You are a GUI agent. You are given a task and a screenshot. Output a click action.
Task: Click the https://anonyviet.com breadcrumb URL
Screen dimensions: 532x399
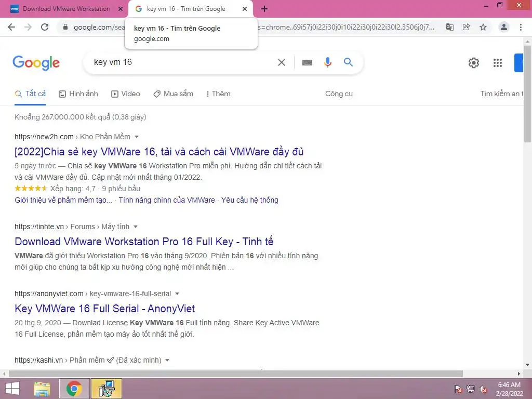pos(49,294)
